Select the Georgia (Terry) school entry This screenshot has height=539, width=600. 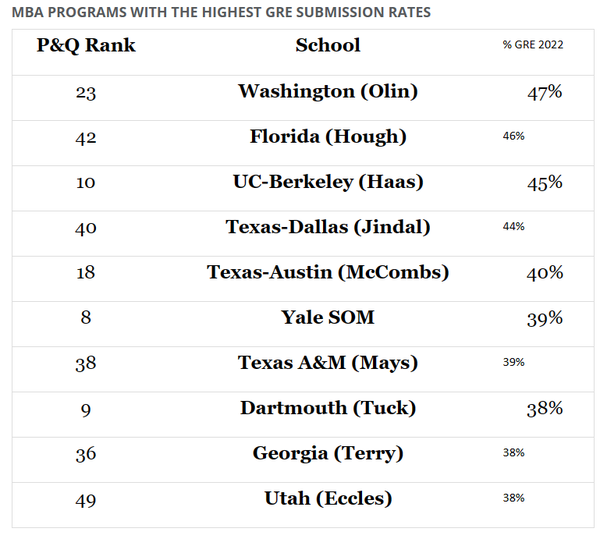(x=328, y=453)
